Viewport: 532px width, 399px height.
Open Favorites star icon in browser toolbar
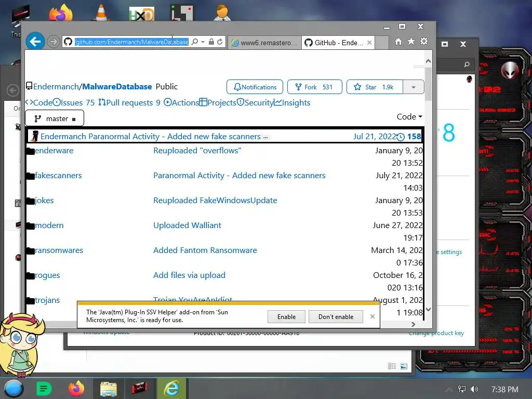[411, 42]
